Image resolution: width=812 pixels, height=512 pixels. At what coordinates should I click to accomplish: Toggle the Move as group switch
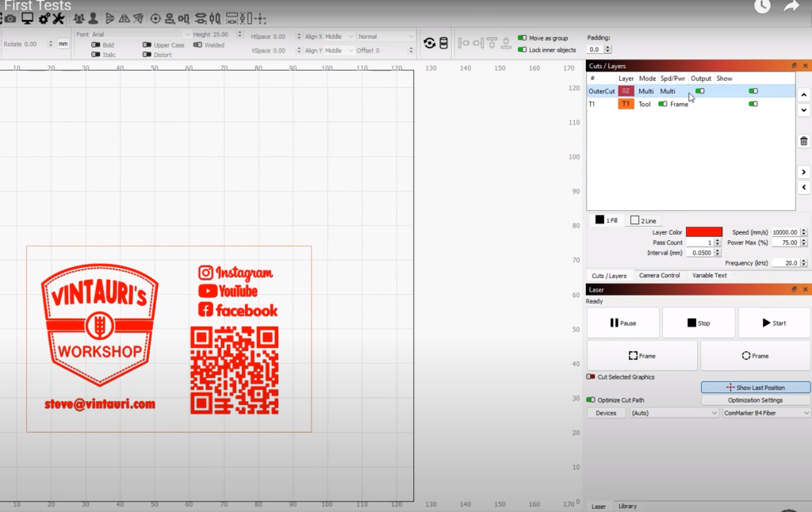522,37
